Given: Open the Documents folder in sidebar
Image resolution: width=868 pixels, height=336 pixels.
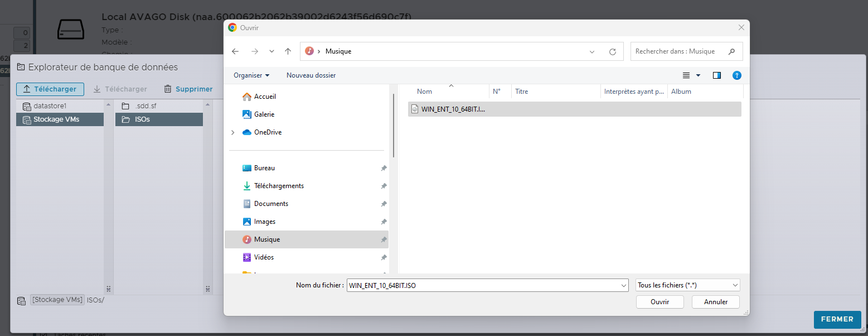Looking at the screenshot, I should tap(271, 204).
